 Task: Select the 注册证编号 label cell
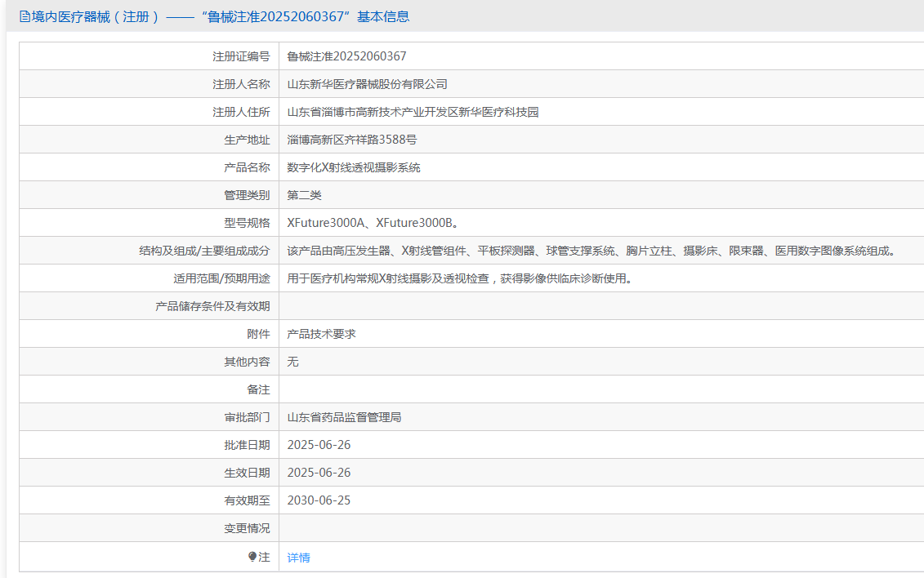[149, 56]
